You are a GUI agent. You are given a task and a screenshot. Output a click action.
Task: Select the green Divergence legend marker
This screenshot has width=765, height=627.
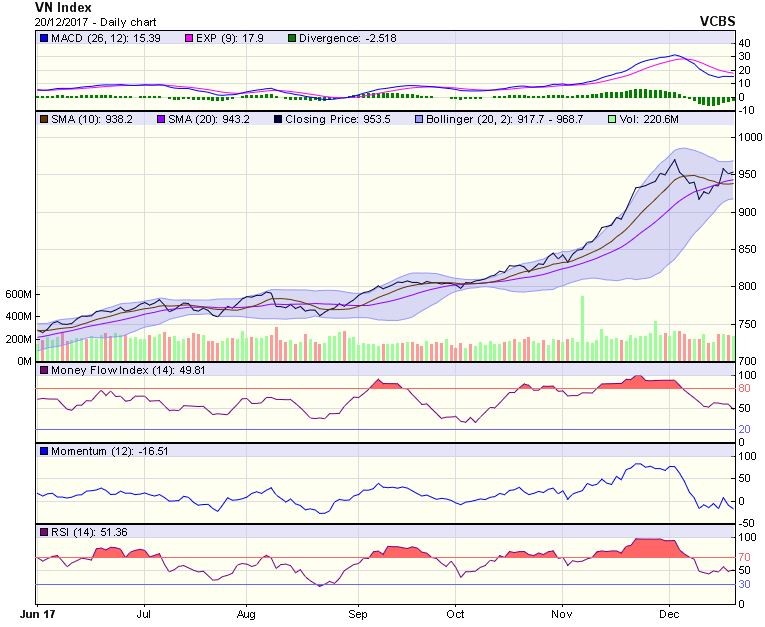(263, 38)
